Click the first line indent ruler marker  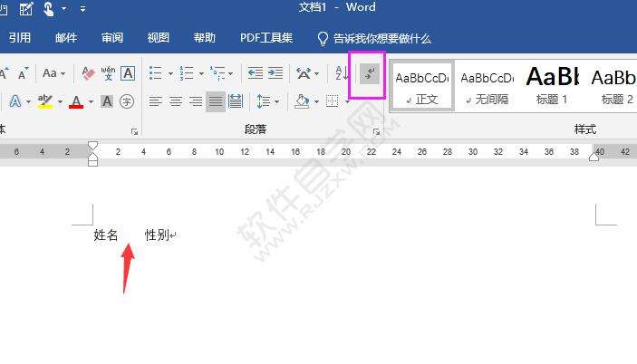pos(93,145)
